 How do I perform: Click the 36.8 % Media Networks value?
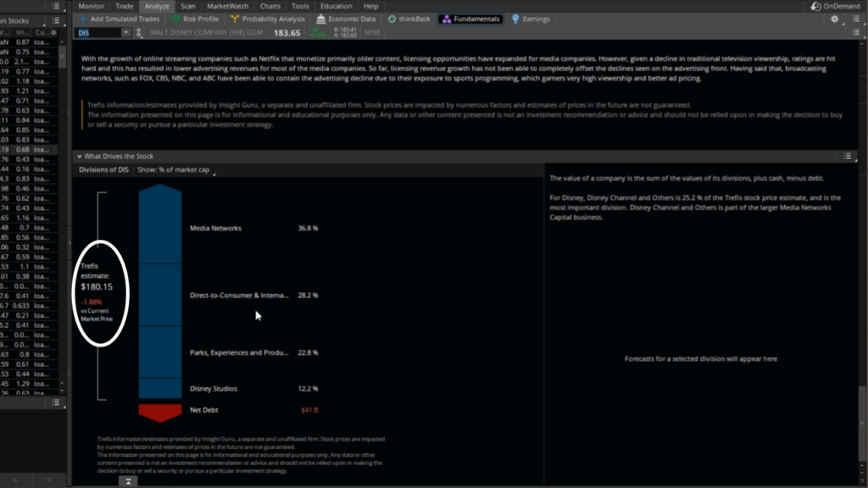click(x=308, y=228)
